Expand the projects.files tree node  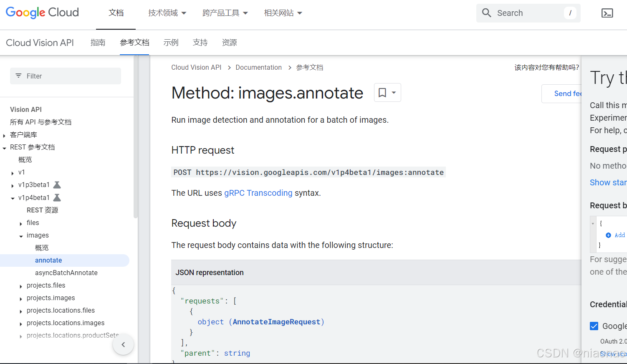(21, 286)
